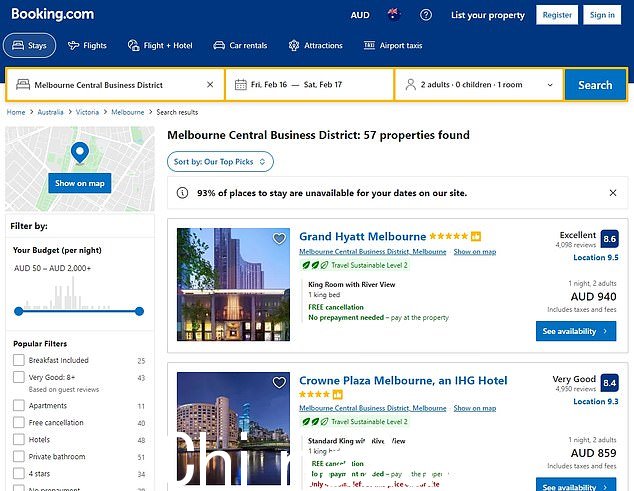Adjust the maximum budget slider handle
This screenshot has width=634, height=491.
point(139,311)
